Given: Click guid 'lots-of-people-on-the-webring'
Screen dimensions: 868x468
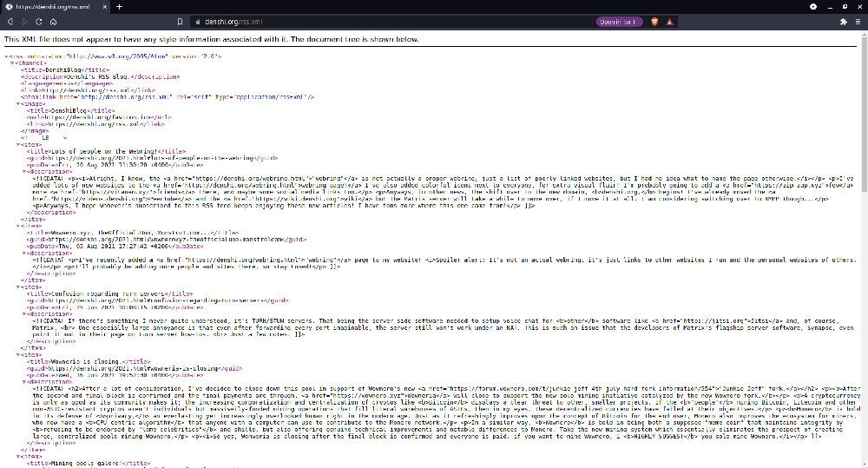Looking at the screenshot, I should click(152, 158).
